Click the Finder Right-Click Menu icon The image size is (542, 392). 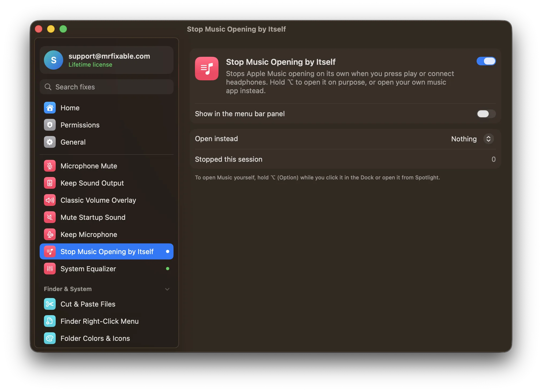[x=50, y=321]
